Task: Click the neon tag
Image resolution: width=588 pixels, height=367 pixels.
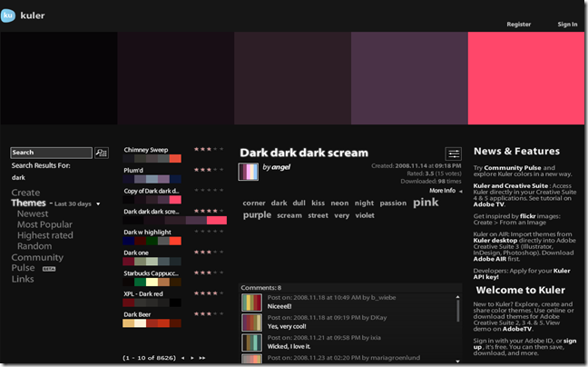Action: point(339,203)
